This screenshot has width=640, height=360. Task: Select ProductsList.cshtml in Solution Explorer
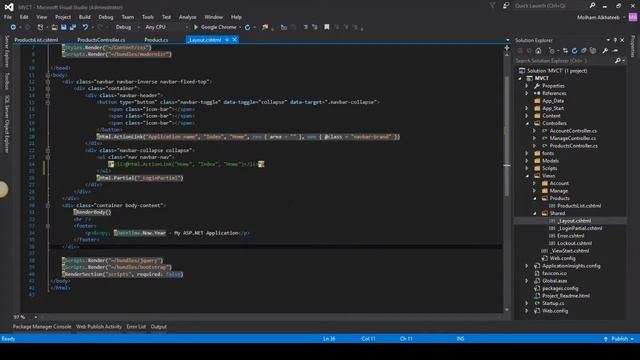(579, 206)
